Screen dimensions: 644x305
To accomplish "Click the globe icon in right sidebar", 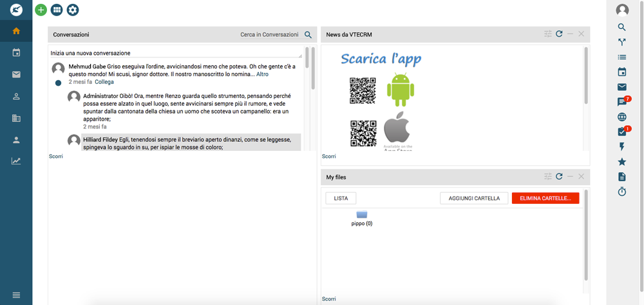I will [x=622, y=117].
